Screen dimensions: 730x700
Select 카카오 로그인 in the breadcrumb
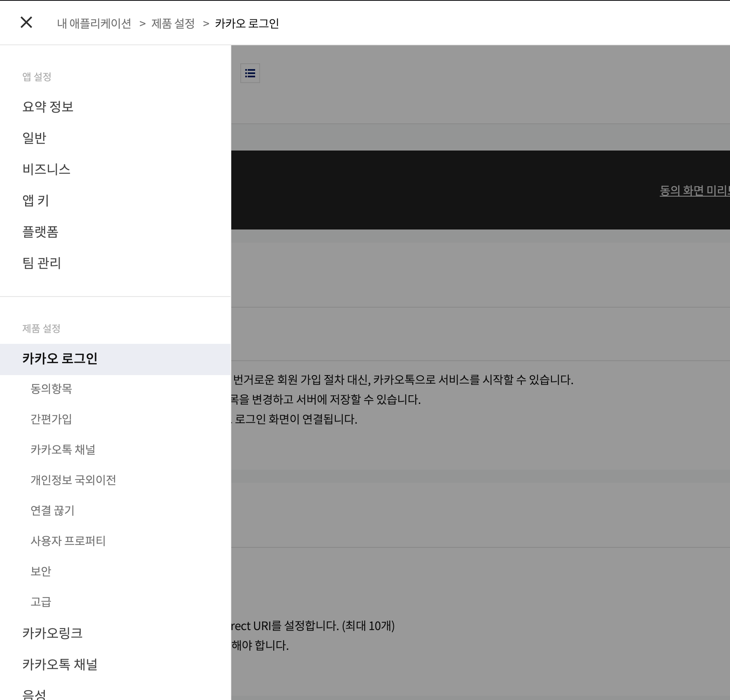(x=247, y=23)
